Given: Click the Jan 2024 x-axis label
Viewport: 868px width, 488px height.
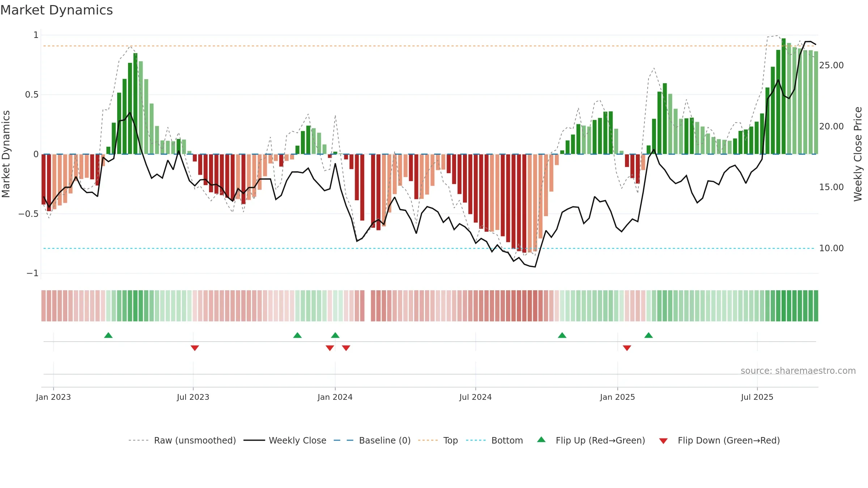Looking at the screenshot, I should click(x=335, y=397).
